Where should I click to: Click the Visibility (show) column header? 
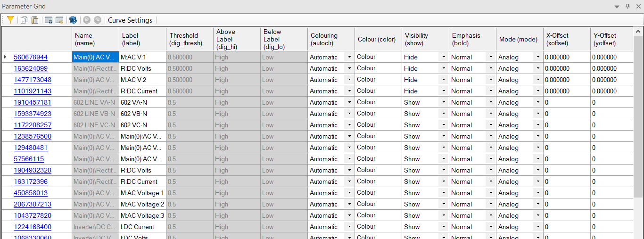[x=425, y=39]
